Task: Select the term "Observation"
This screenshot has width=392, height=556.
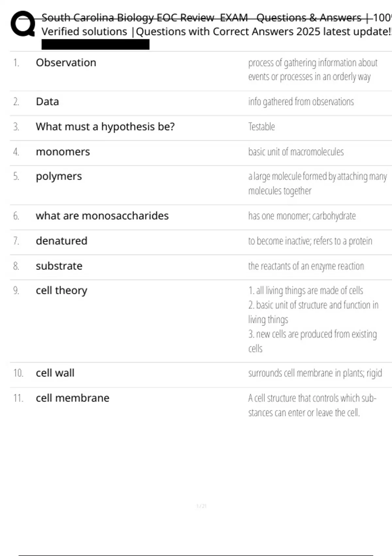Action: 66,62
